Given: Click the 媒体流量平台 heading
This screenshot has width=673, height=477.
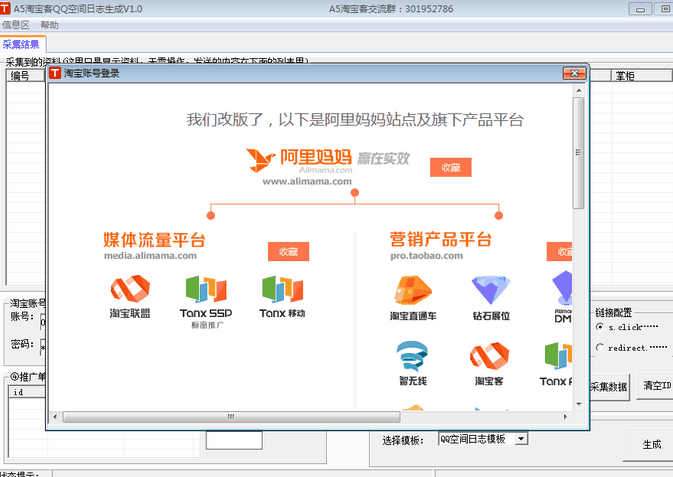Looking at the screenshot, I should coord(154,240).
